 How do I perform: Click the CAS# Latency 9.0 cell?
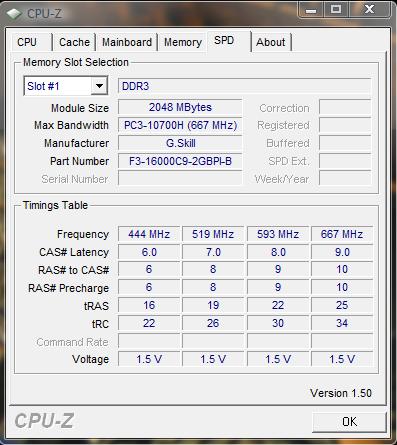(342, 252)
